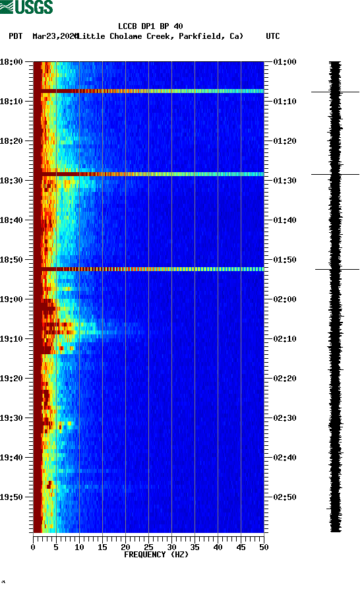364x589 pixels.
Task: Click the USGS logo
Action: 26,7
